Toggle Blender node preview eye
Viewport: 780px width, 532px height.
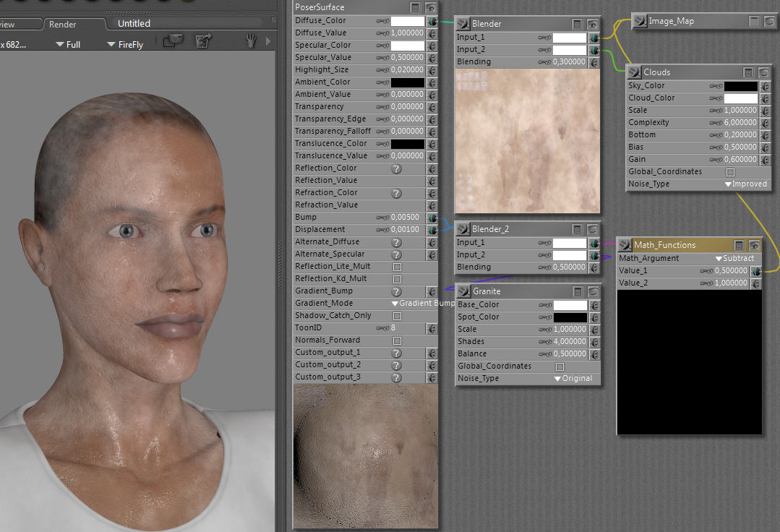(593, 24)
